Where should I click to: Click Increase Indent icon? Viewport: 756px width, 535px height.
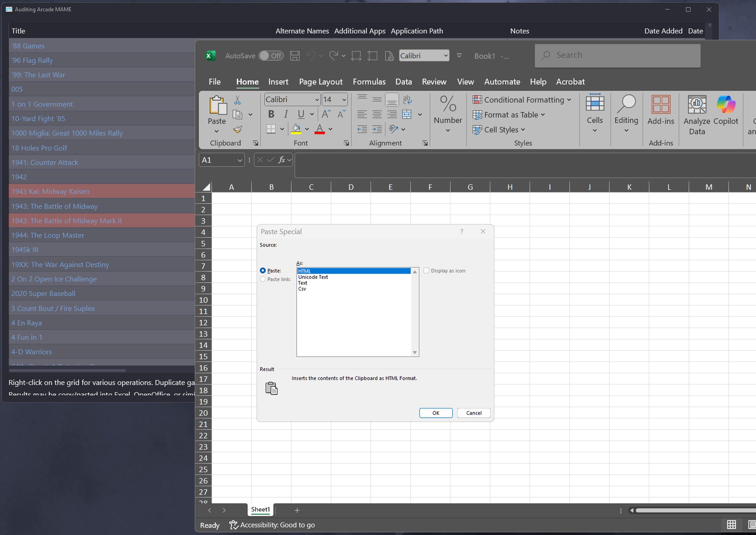point(377,129)
